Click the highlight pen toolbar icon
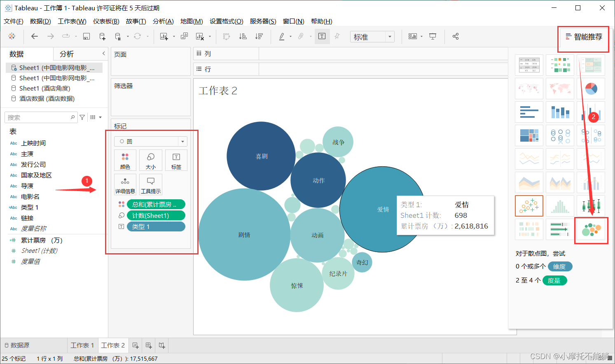 tap(282, 36)
